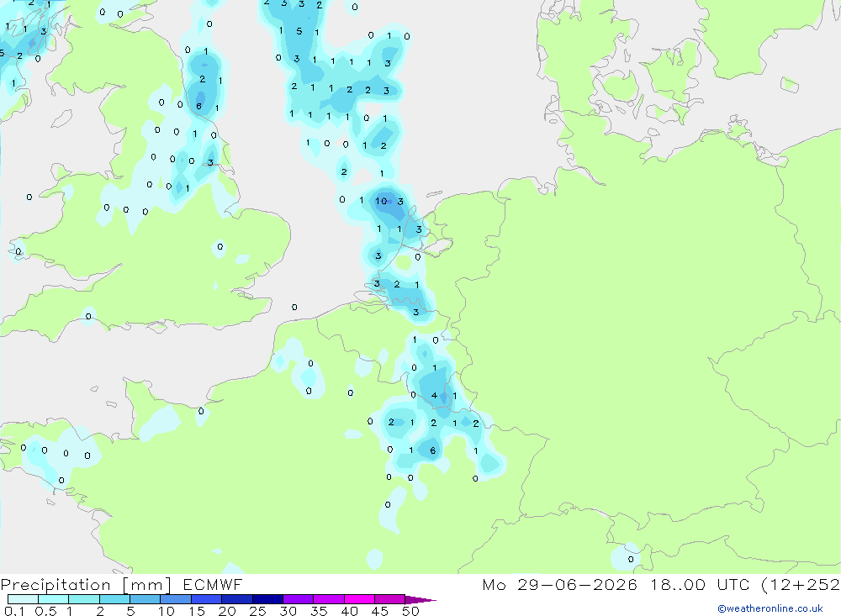This screenshot has height=616, width=841.
Task: Click the "25" legend tick label
Action: point(257,611)
